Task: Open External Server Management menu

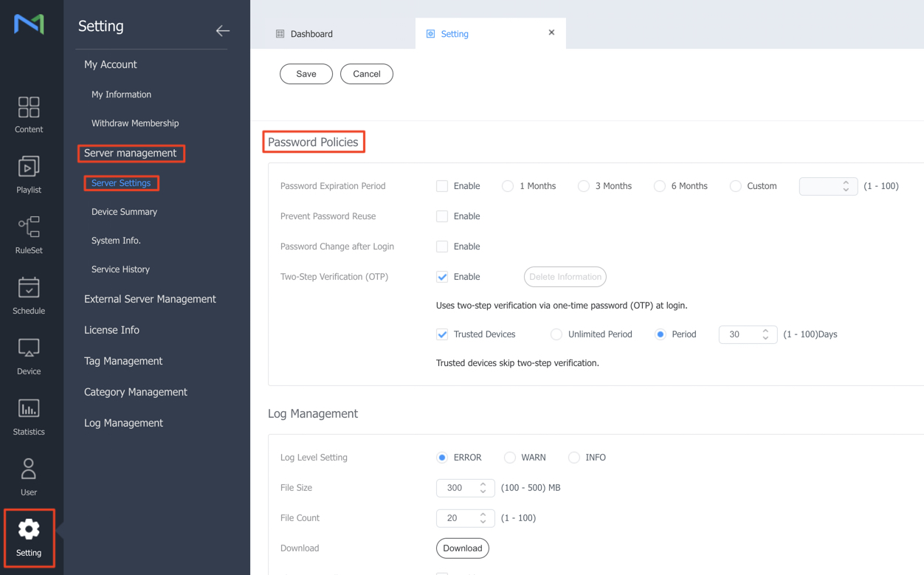Action: point(150,299)
